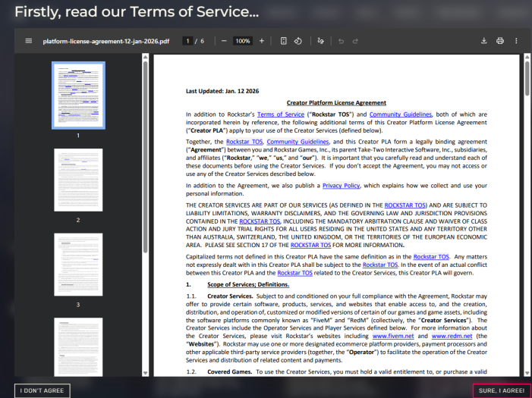Screen dimensions: 532x398
Task: Select the draw annotation tool
Action: pos(320,41)
